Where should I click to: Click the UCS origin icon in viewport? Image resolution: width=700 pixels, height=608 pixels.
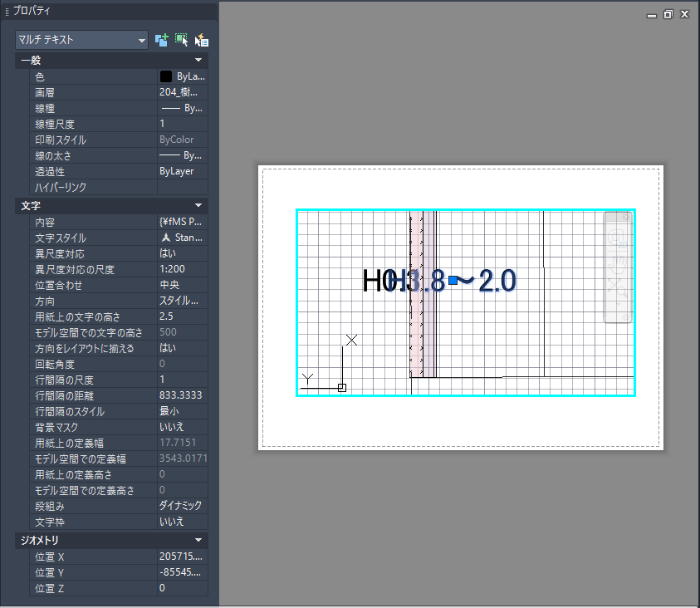coord(341,387)
